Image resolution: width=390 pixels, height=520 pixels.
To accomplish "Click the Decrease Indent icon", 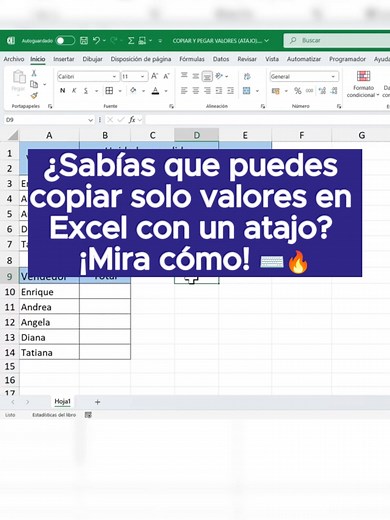I will 219,91.
